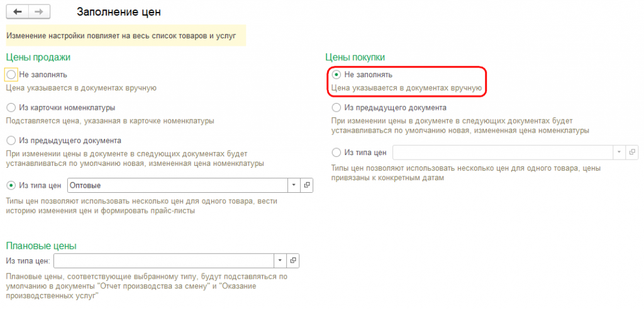Select Не заполнять under Цены продажи

(11, 75)
